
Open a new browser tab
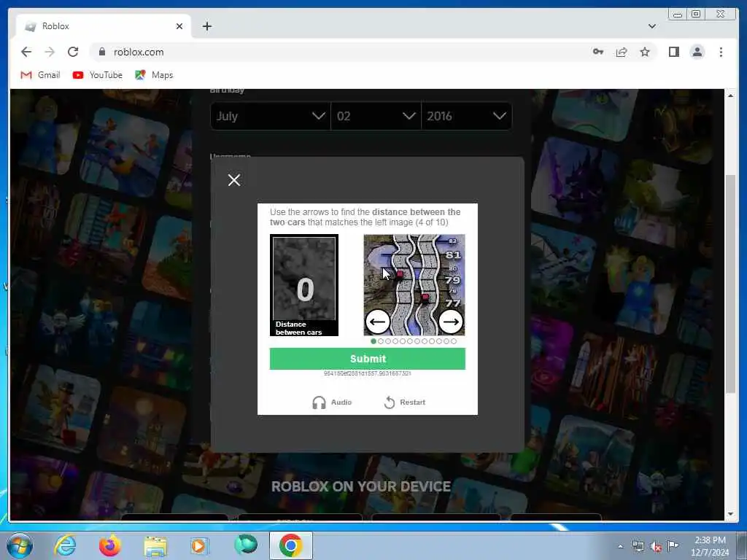[206, 26]
